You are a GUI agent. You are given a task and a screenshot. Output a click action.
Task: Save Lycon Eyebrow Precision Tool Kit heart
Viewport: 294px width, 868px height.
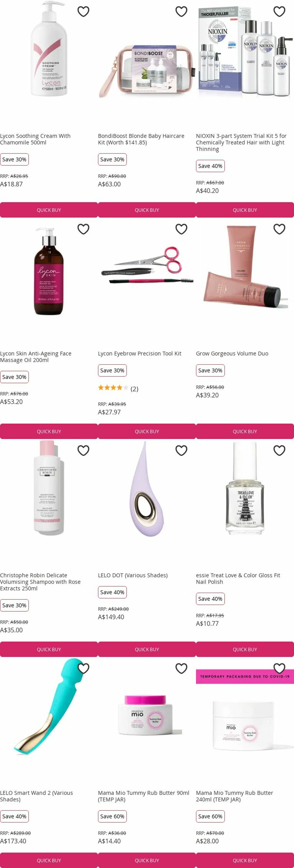tap(181, 229)
